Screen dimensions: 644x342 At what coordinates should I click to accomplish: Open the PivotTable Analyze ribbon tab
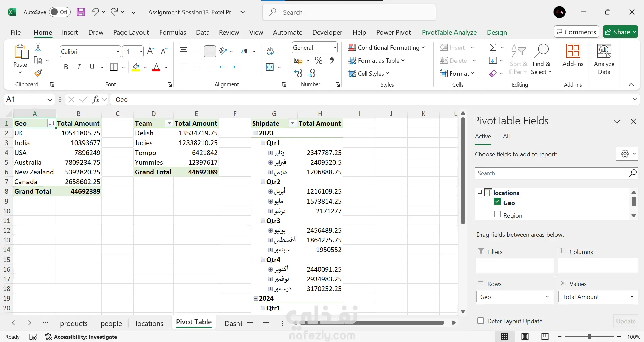(449, 32)
